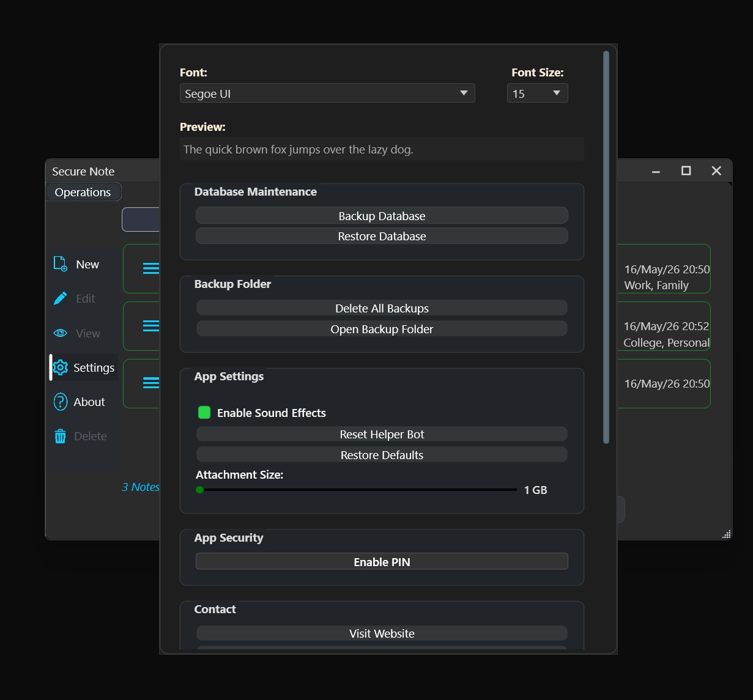Image resolution: width=753 pixels, height=700 pixels.
Task: Click the 1 GB attachment size value
Action: pyautogui.click(x=536, y=490)
